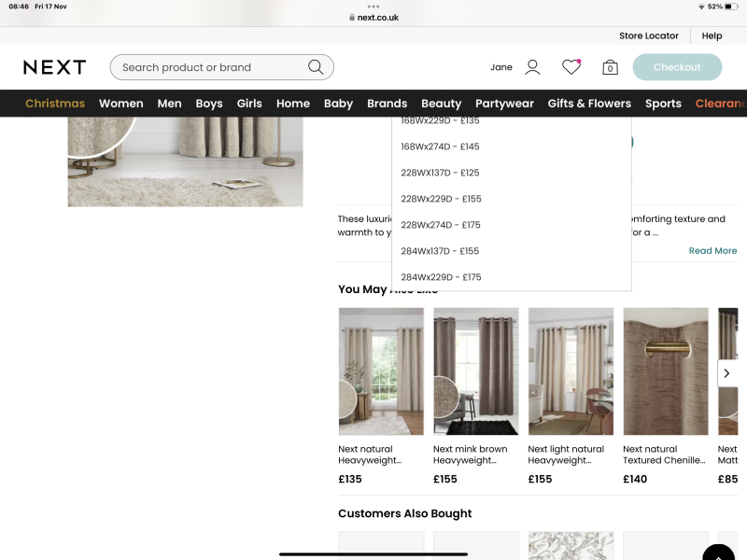Select size 228WX137D - £125
Screen dimensions: 747x560
pos(512,173)
